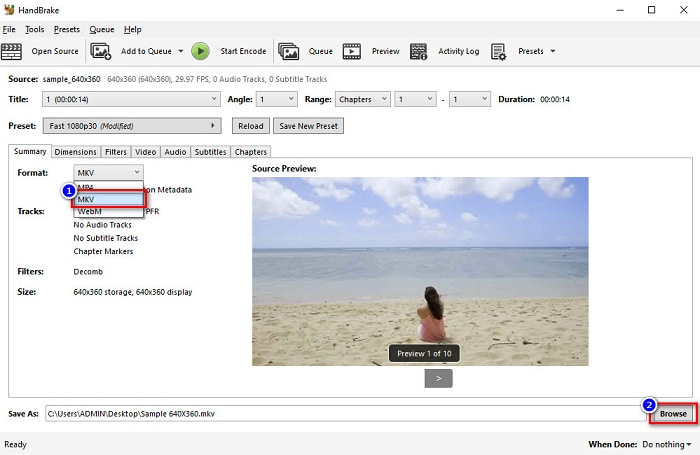
Task: Click the Presets document gear icon
Action: coord(498,51)
